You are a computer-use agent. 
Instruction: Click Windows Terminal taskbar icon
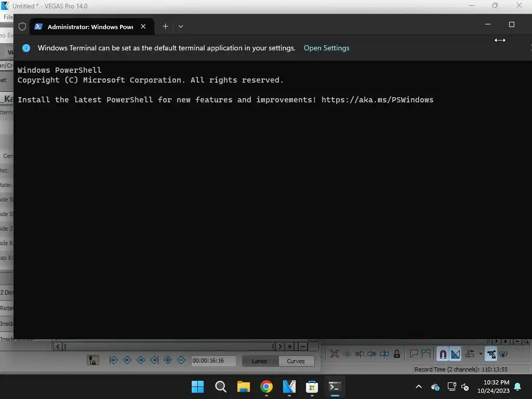(335, 387)
